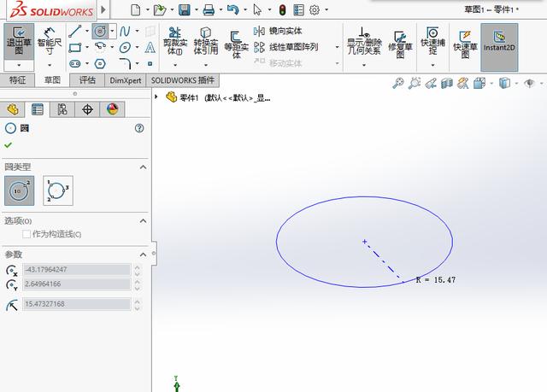Click Display/Delete Relations (显示/删除几何关系)

364,41
